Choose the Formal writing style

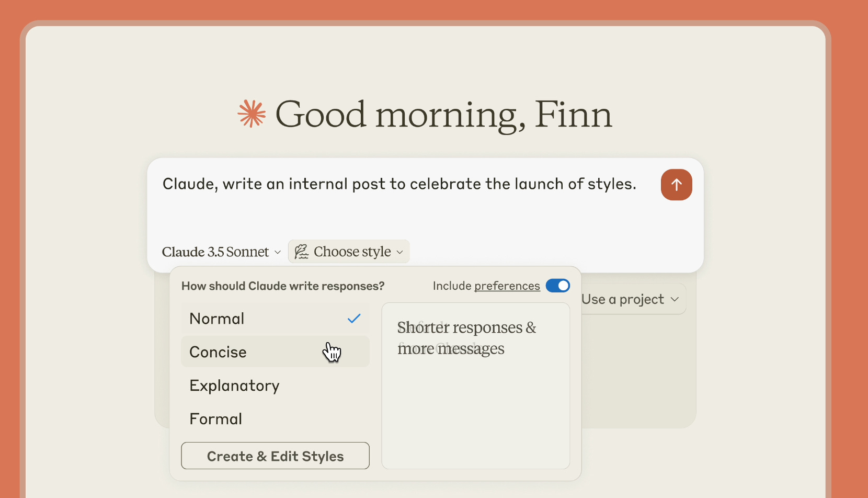click(x=275, y=419)
